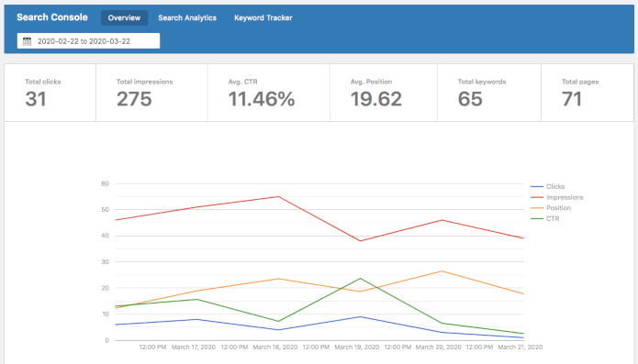Image resolution: width=638 pixels, height=364 pixels.
Task: Click the Avg. Position label
Action: tap(371, 82)
